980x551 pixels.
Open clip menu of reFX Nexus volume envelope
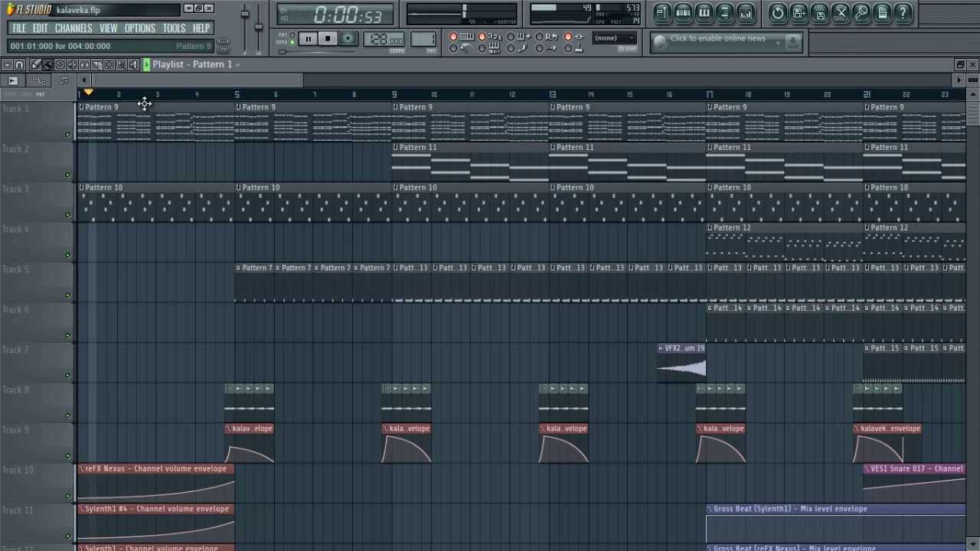coord(81,468)
